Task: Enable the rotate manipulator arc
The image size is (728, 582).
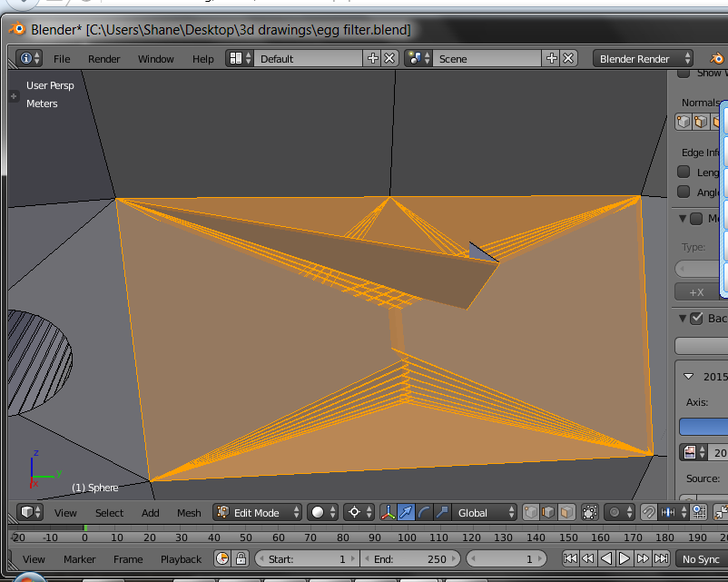Action: [424, 512]
